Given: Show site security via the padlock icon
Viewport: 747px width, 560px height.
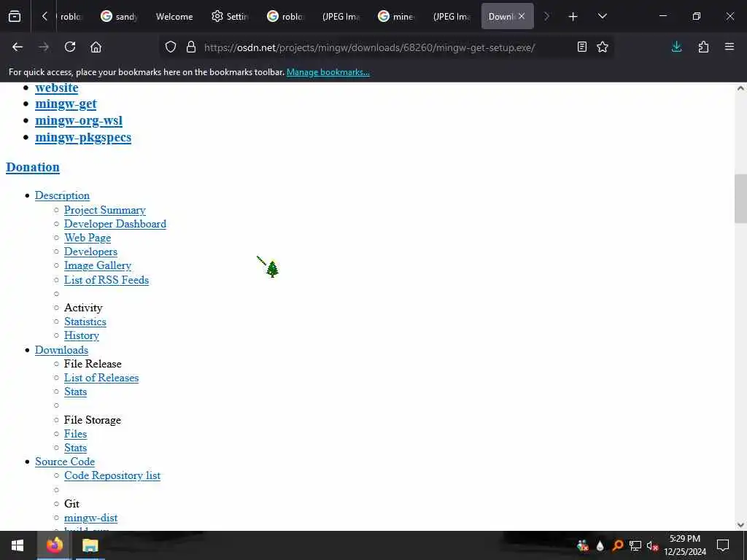Looking at the screenshot, I should click(x=191, y=47).
